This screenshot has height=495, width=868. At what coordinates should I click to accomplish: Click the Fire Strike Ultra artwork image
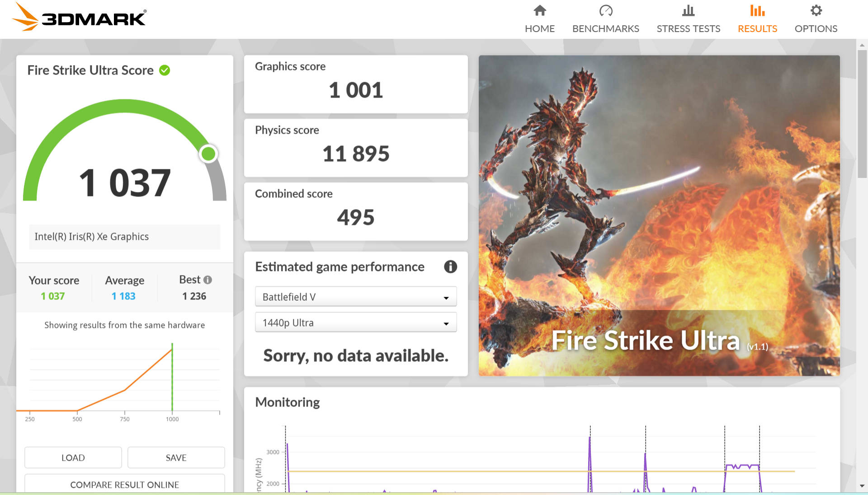[659, 215]
